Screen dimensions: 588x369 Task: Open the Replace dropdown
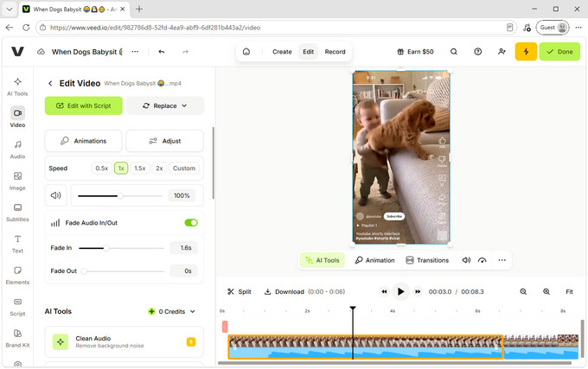click(x=165, y=105)
